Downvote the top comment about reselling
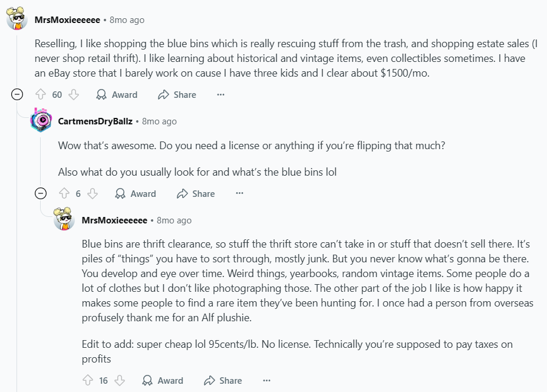 pyautogui.click(x=74, y=94)
